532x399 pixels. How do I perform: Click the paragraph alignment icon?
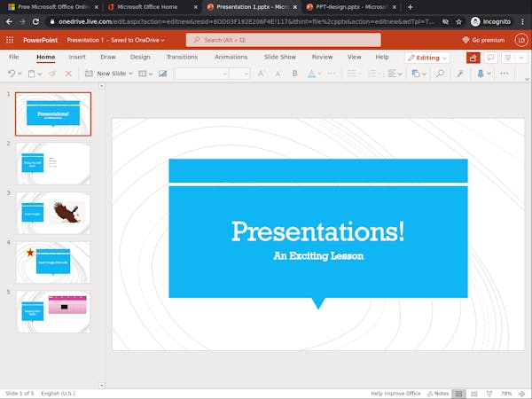(392, 74)
